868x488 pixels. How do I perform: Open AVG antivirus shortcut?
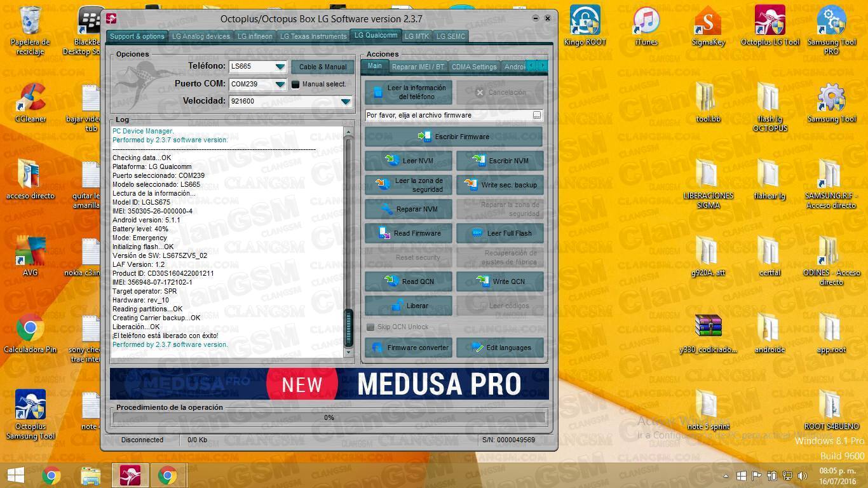[x=30, y=256]
